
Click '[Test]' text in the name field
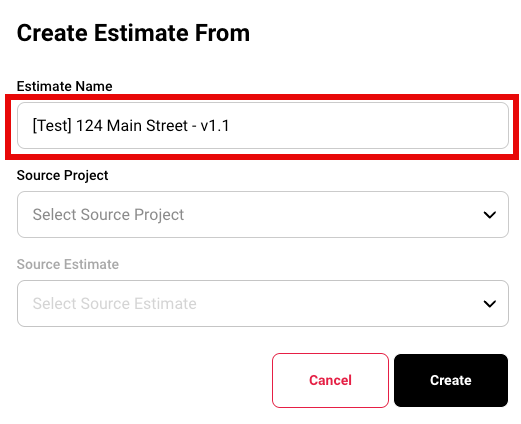pos(52,126)
